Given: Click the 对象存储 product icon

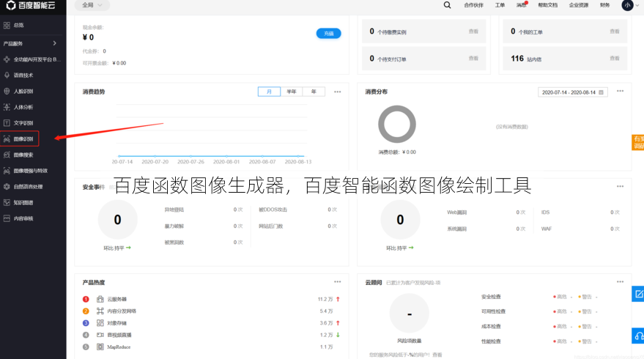Looking at the screenshot, I should tap(100, 323).
